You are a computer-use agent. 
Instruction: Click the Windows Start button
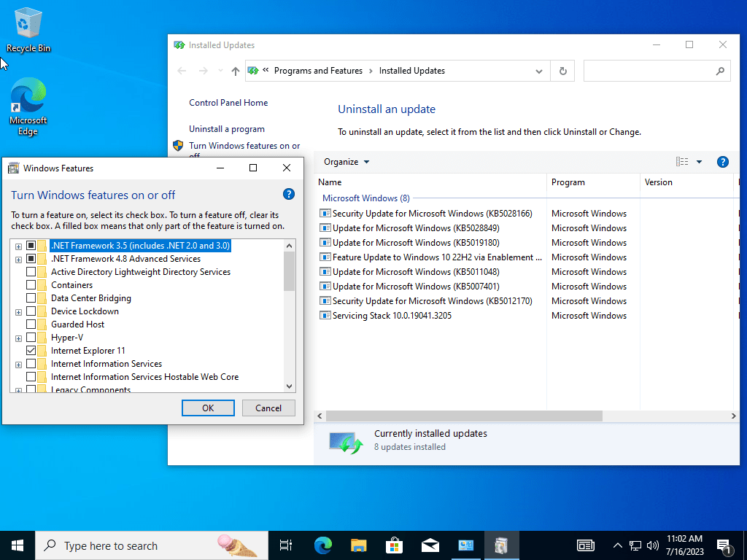(18, 545)
